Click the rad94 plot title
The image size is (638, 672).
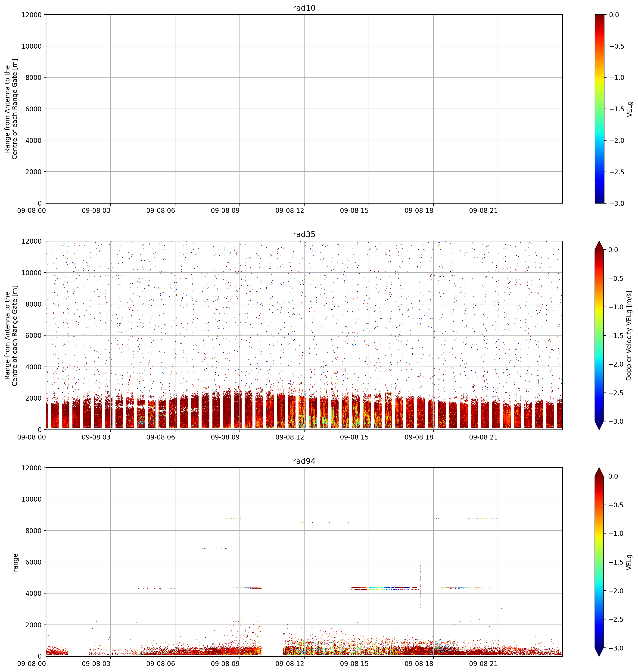click(x=304, y=461)
